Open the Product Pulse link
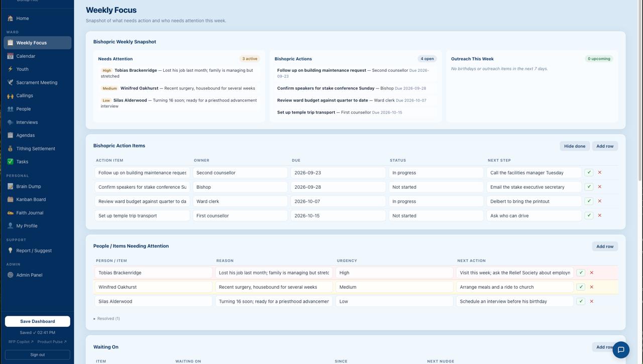 click(x=52, y=342)
